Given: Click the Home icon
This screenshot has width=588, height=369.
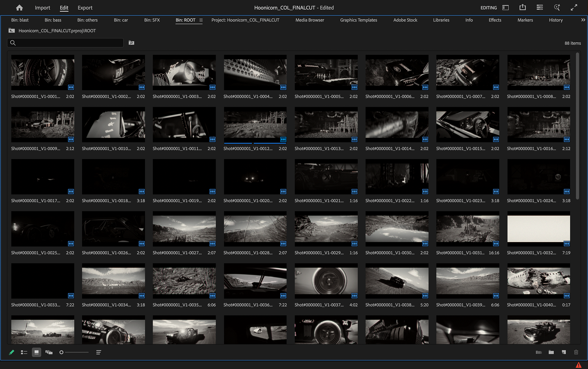Looking at the screenshot, I should pyautogui.click(x=19, y=8).
